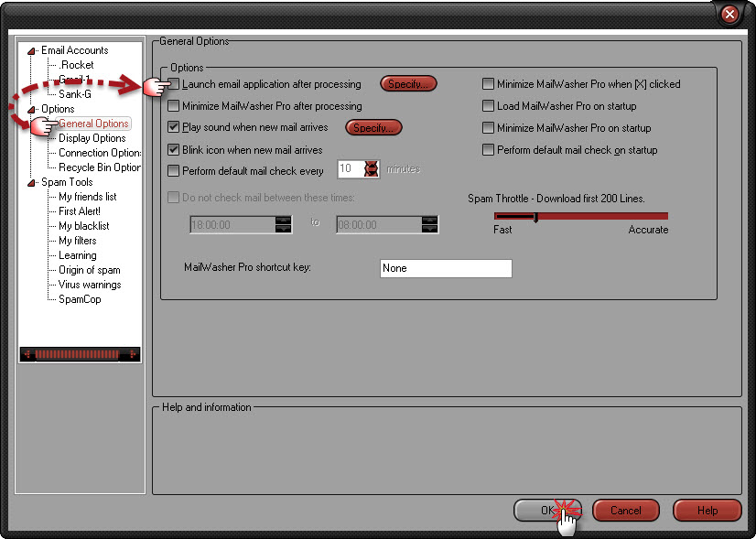756x539 pixels.
Task: Click the OK button
Action: [547, 510]
